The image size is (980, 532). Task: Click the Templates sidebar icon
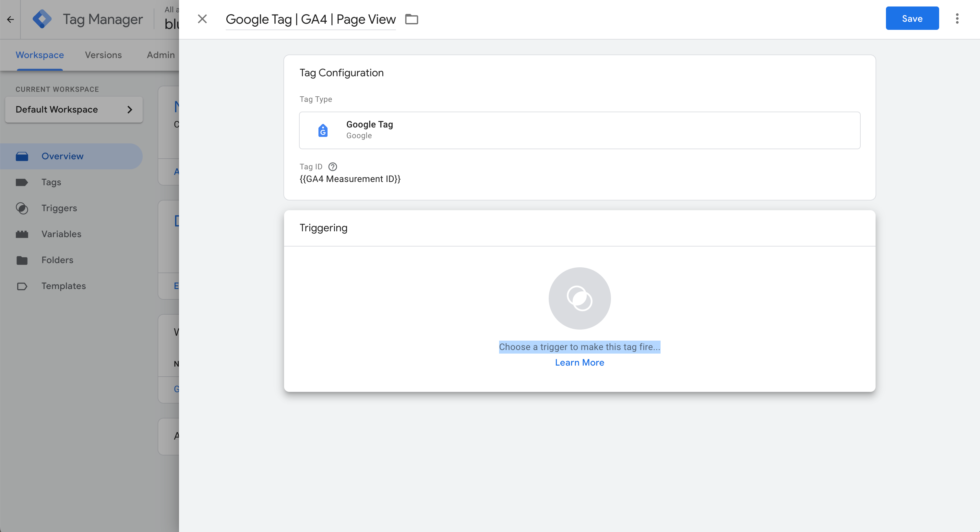(x=22, y=286)
